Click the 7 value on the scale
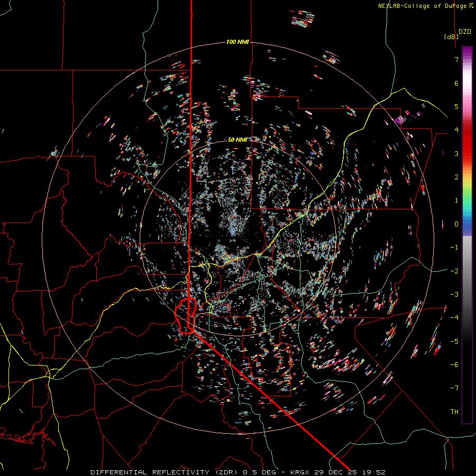 tap(456, 59)
